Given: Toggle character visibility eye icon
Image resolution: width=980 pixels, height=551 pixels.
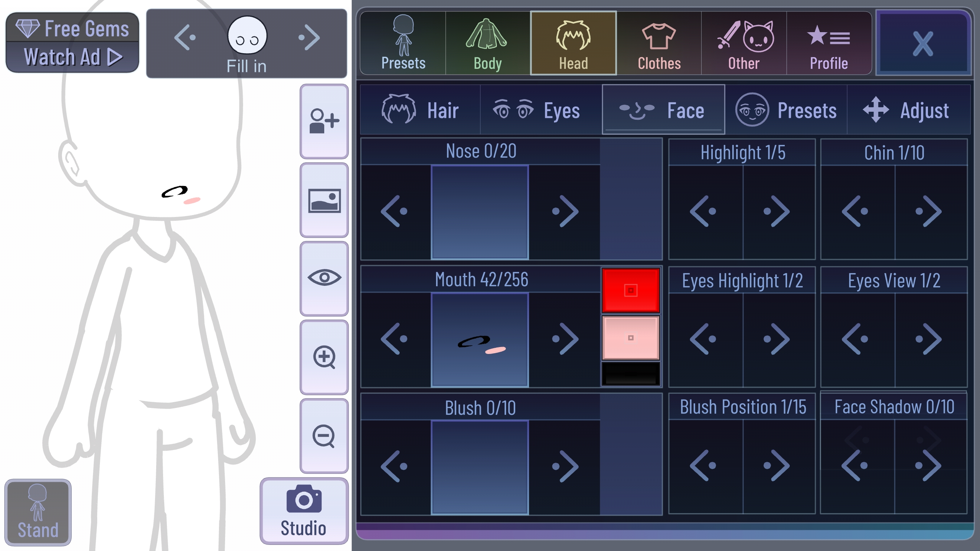Looking at the screenshot, I should pos(324,277).
